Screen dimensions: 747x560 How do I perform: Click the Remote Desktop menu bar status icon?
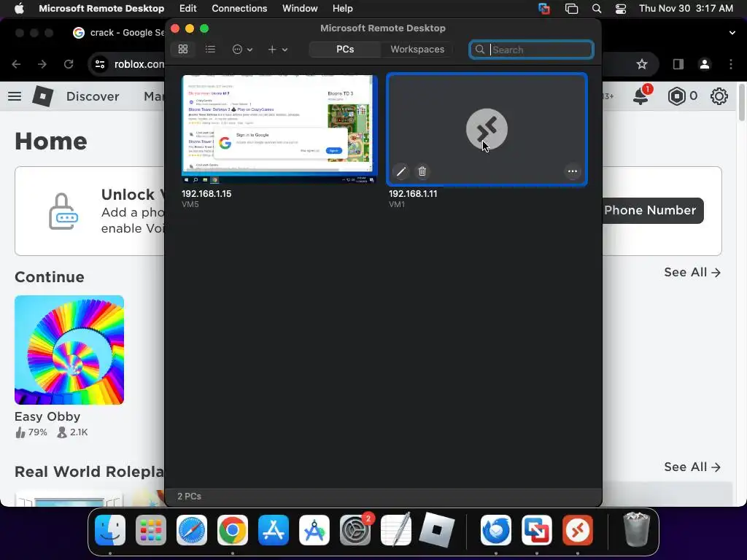click(543, 9)
